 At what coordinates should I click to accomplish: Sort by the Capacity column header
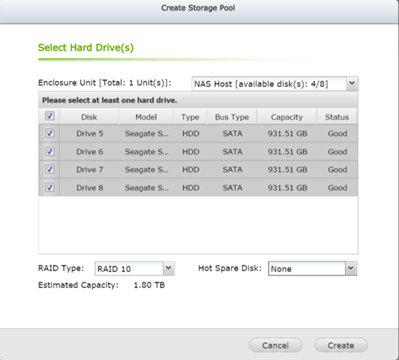287,117
